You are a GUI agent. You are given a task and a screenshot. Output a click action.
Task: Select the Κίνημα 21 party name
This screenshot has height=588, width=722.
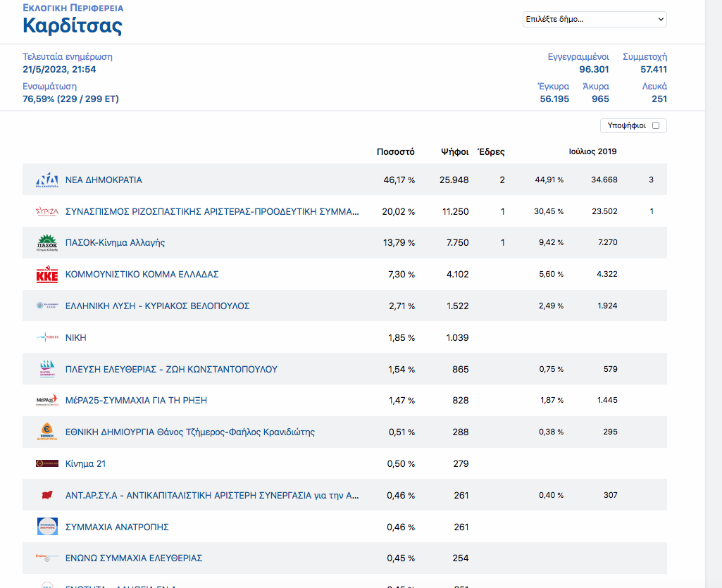pyautogui.click(x=85, y=464)
